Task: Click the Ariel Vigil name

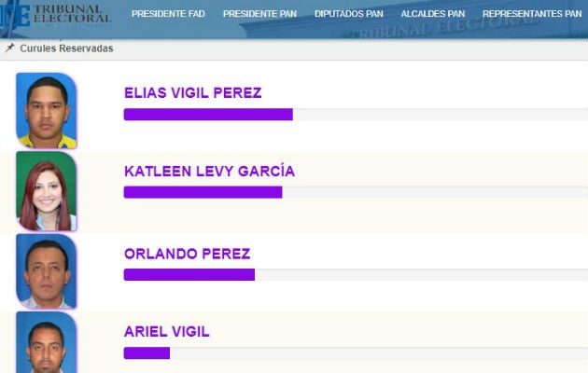Action: 166,331
